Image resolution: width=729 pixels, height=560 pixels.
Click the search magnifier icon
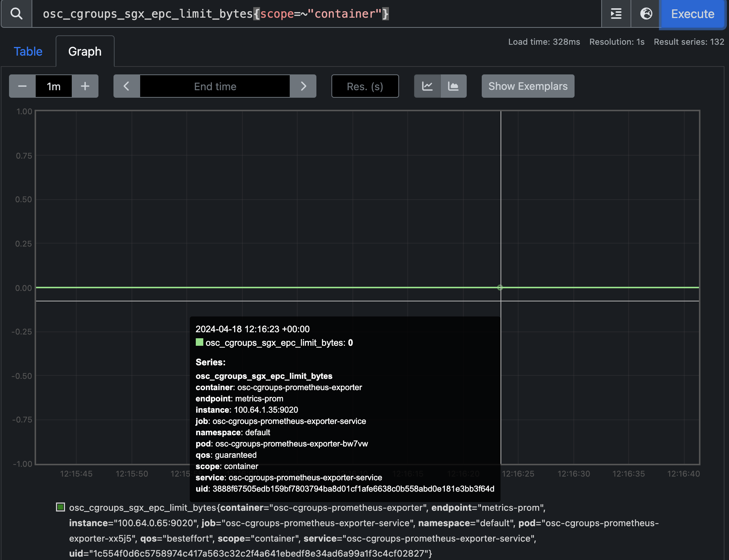17,14
